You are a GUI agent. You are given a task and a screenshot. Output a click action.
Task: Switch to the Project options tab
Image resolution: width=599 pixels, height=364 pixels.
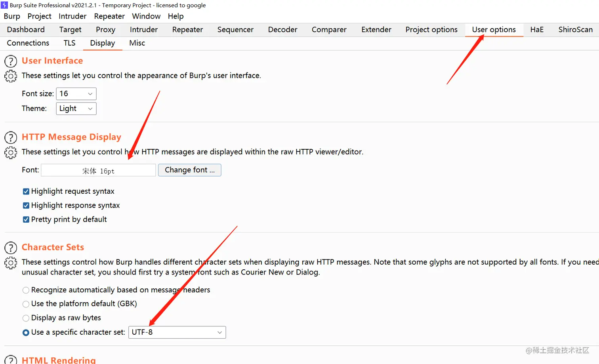[431, 30]
